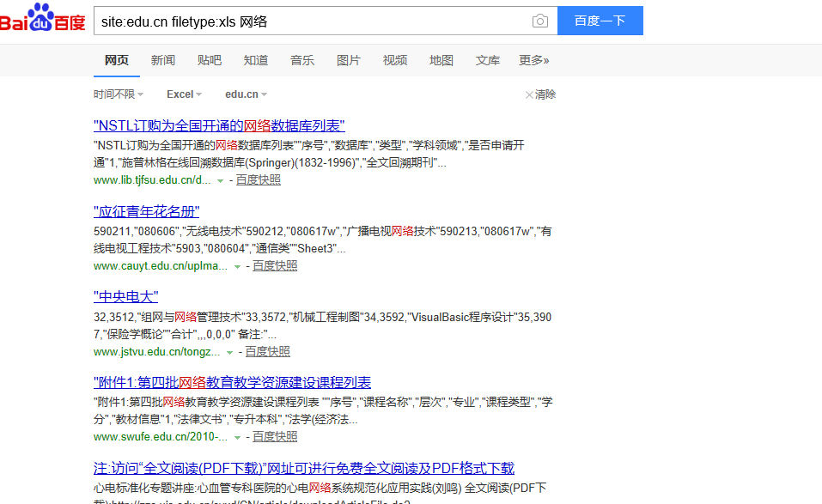822x504 pixels.
Task: Click URL www.jstvu.edu.cn/tongz...
Action: 156,352
